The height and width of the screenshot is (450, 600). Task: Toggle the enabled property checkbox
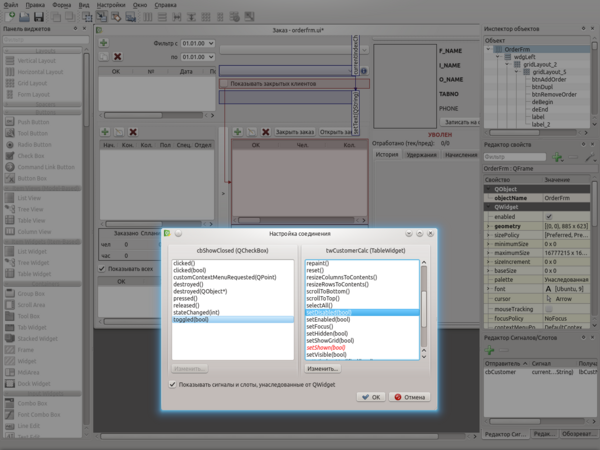pos(548,216)
